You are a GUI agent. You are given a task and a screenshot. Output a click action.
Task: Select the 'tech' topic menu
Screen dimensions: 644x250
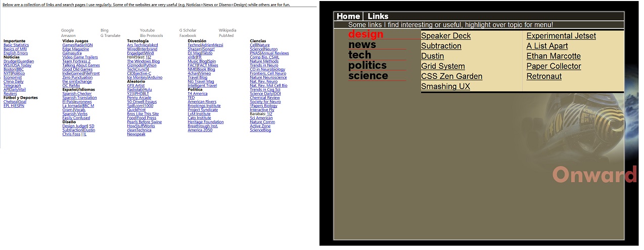(360, 55)
